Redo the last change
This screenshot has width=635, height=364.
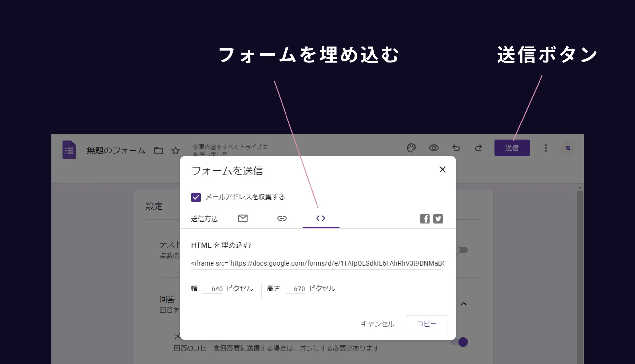[x=478, y=148]
